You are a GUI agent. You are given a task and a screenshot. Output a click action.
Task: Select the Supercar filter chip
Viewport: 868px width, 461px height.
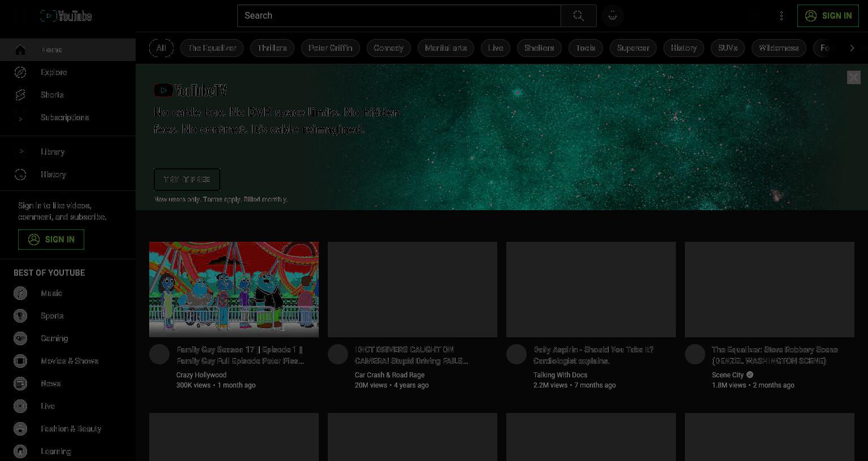[x=633, y=48]
